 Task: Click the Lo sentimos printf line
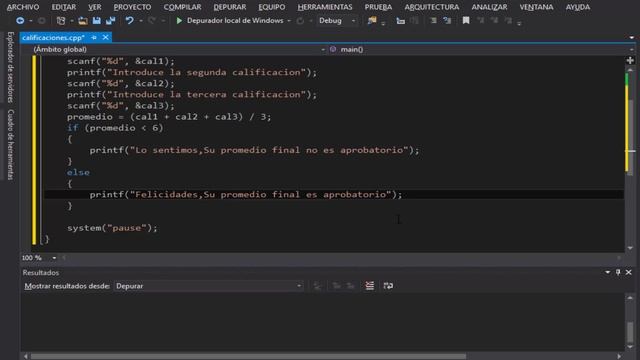(254, 150)
